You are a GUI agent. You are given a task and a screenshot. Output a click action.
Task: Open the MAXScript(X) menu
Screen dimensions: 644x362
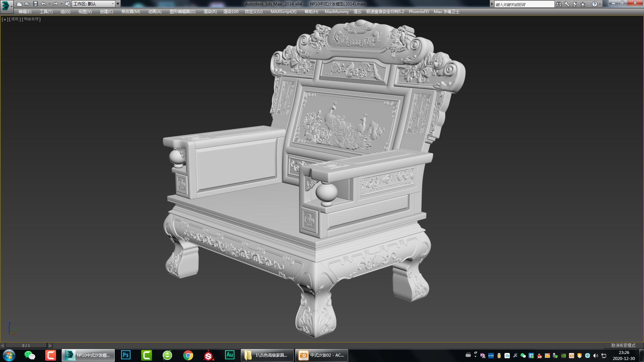point(283,11)
